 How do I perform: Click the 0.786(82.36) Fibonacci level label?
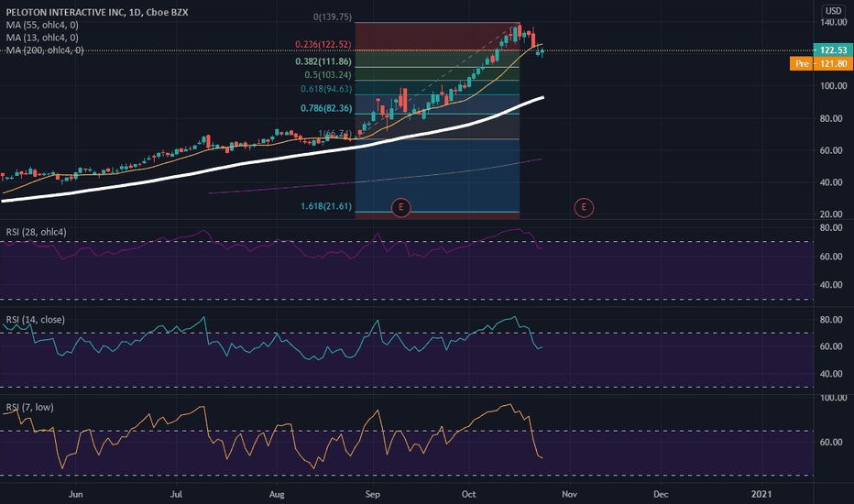(x=326, y=108)
